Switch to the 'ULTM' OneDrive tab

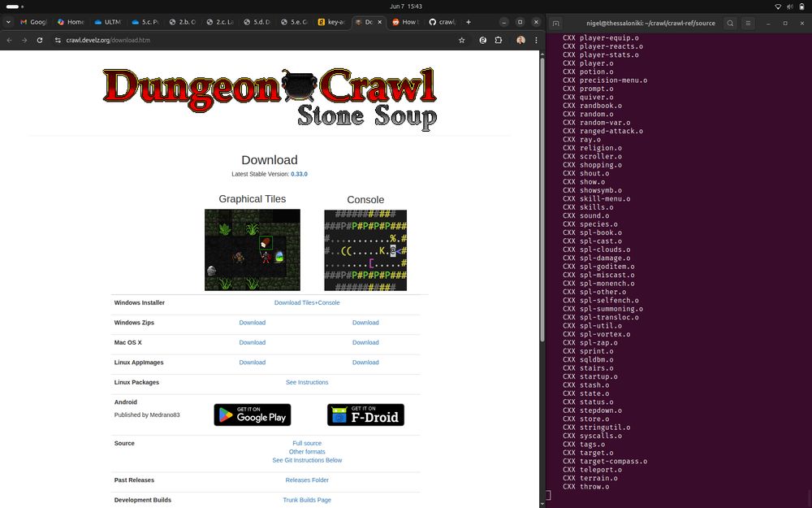pyautogui.click(x=108, y=22)
